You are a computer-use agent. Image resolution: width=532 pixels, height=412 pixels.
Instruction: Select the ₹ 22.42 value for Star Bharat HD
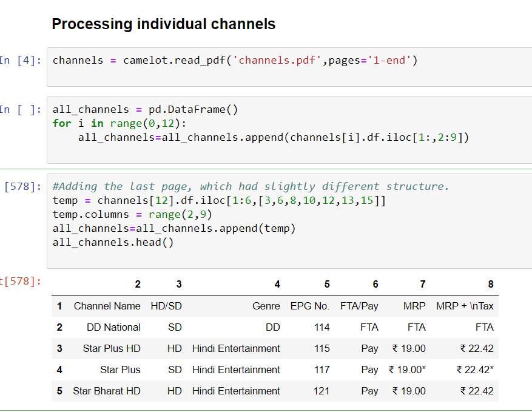(477, 391)
